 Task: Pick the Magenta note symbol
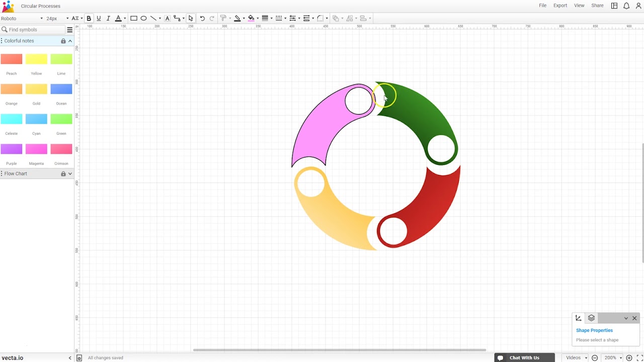[x=36, y=149]
